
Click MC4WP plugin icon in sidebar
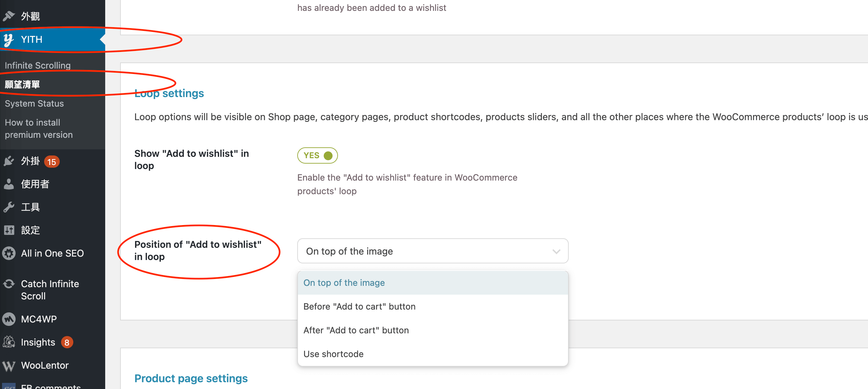(9, 319)
